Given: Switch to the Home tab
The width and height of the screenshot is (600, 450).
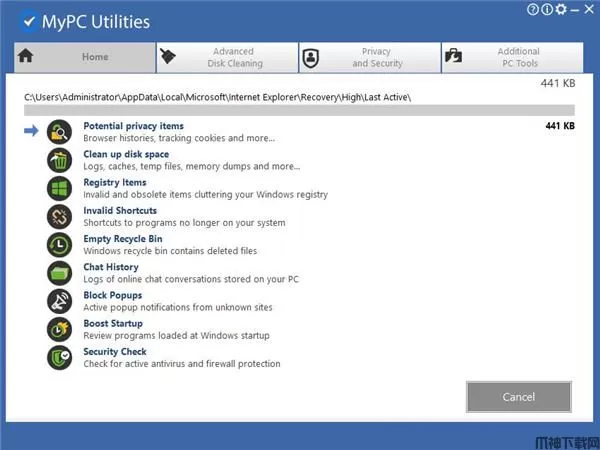Looking at the screenshot, I should (x=85, y=57).
